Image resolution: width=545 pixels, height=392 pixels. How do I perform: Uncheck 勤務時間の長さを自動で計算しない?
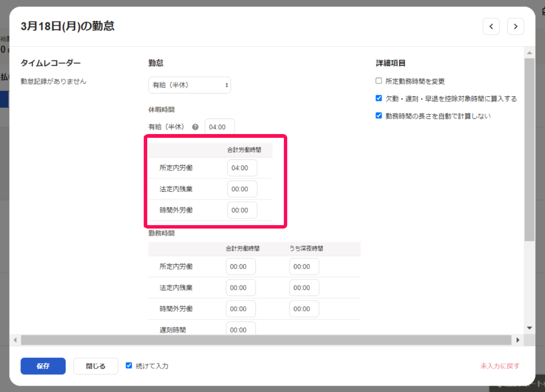tap(379, 116)
